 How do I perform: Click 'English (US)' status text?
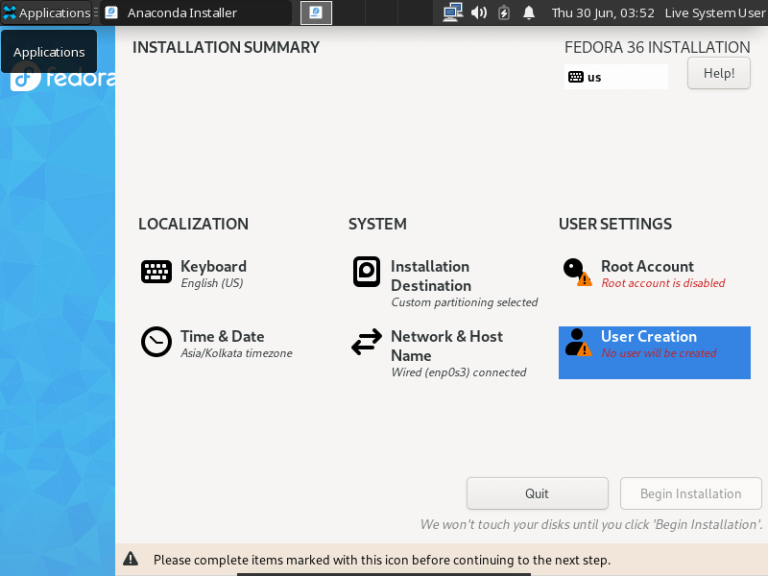[x=212, y=283]
